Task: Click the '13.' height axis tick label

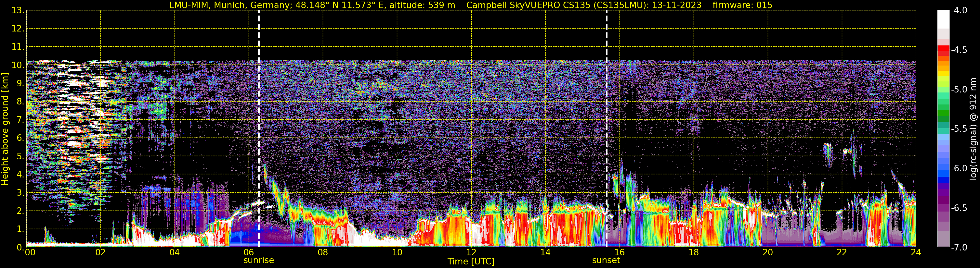Action: (18, 11)
